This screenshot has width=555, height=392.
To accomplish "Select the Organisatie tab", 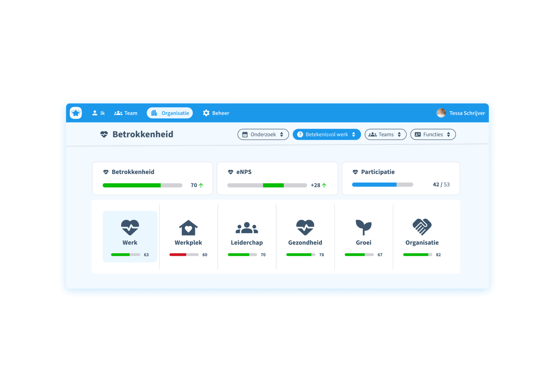I will pos(170,113).
